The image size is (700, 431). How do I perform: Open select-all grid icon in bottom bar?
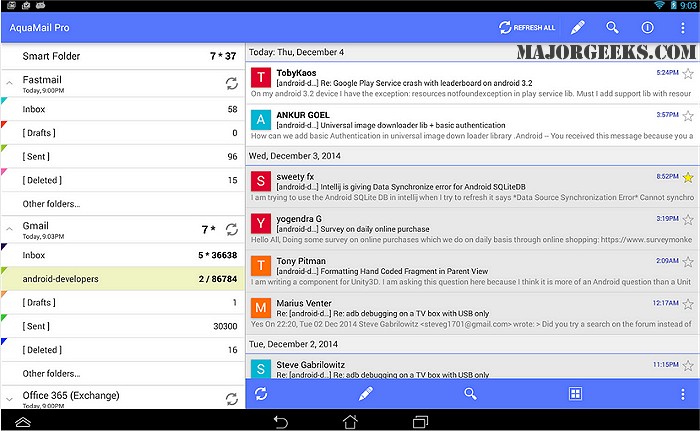coord(575,394)
